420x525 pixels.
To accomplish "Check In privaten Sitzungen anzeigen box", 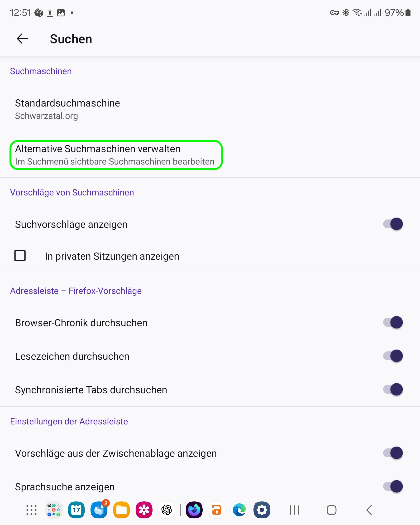I will [20, 256].
